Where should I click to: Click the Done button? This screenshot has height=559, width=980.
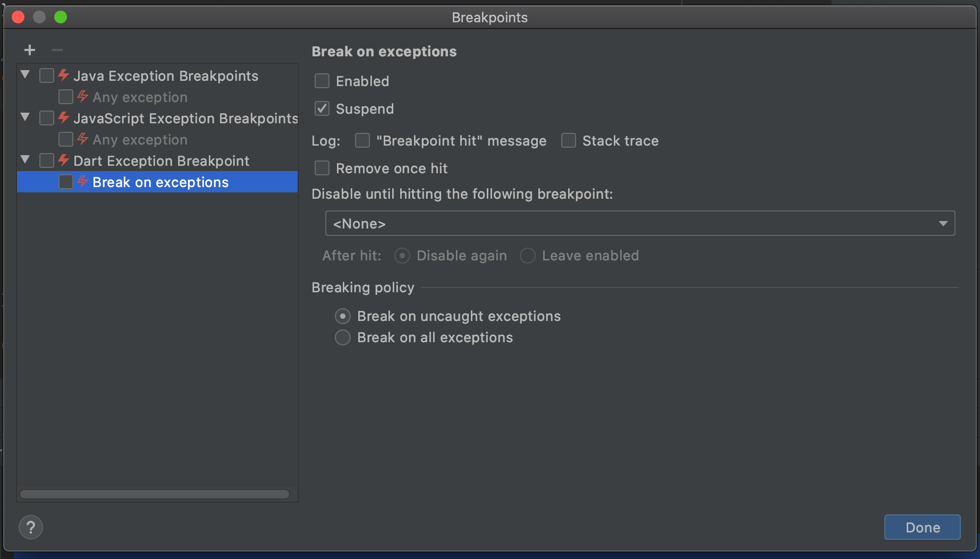(922, 527)
